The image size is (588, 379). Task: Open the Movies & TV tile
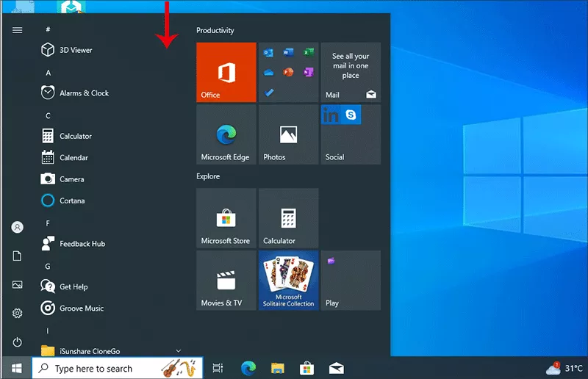[226, 281]
